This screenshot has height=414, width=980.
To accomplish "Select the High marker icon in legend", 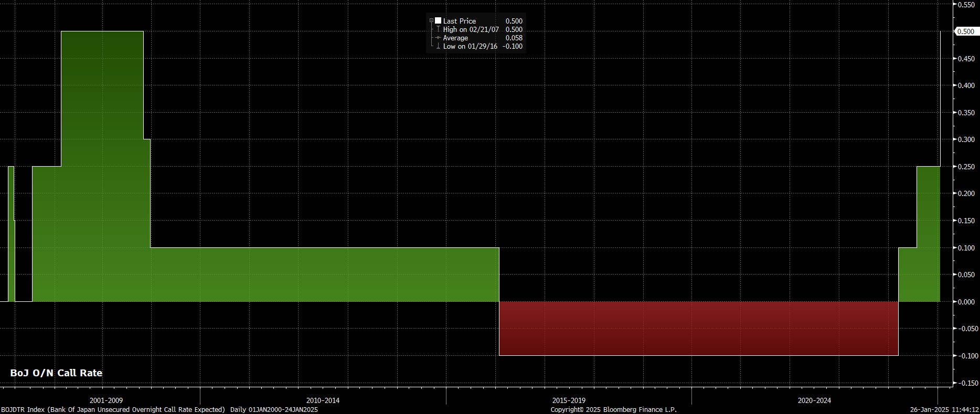I will 438,29.
